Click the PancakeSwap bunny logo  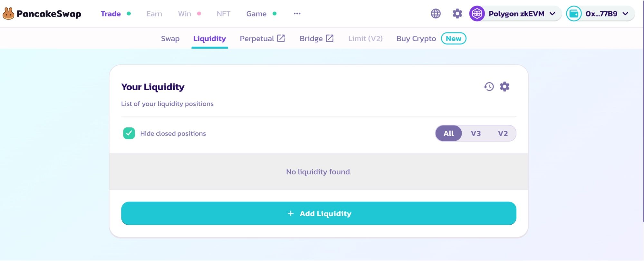[9, 14]
